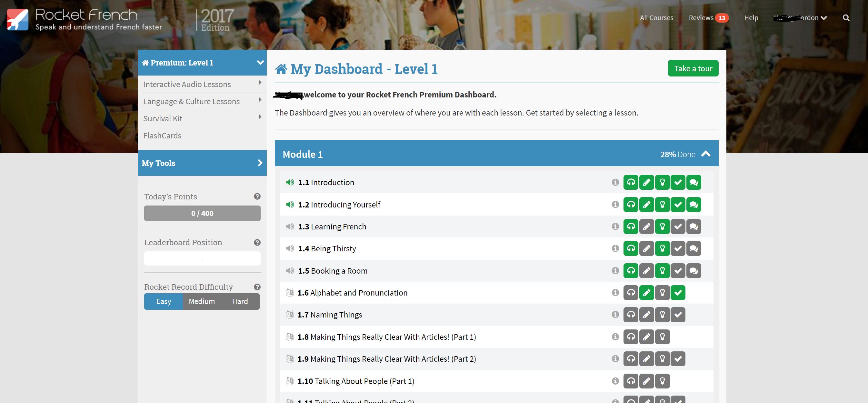Click the 13 reviews badge
The image size is (868, 403).
pyautogui.click(x=722, y=18)
